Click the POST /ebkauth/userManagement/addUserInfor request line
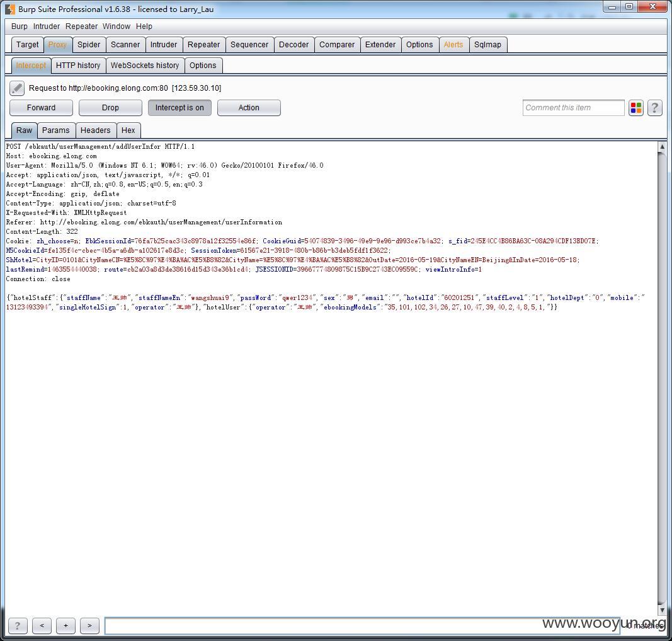The height and width of the screenshot is (641, 672). (x=100, y=147)
